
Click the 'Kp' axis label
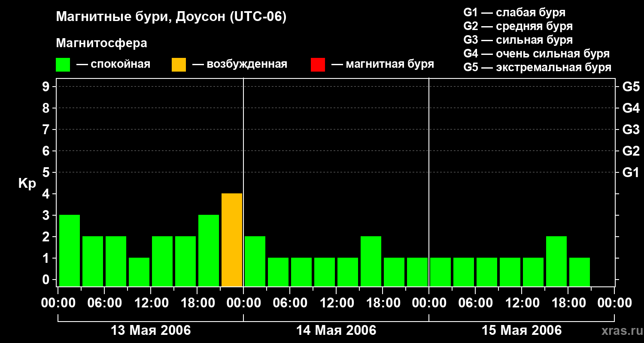pyautogui.click(x=27, y=184)
